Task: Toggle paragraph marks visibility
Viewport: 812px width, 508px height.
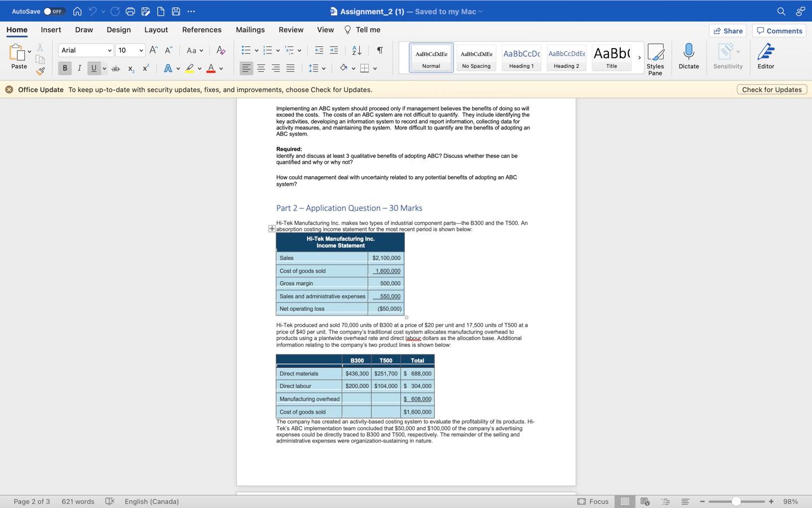Action: 379,50
